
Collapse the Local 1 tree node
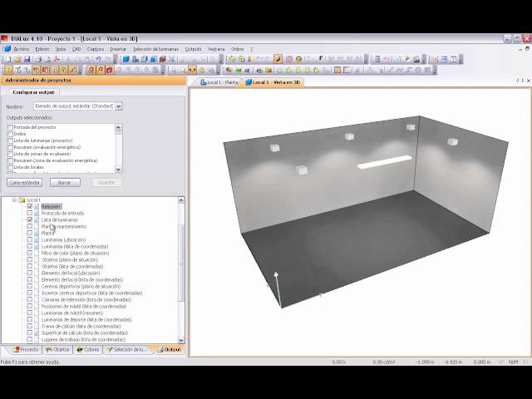coord(15,200)
